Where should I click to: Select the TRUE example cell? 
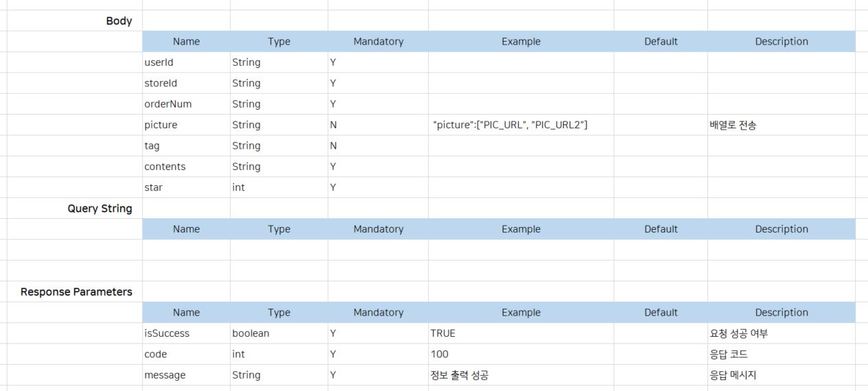pyautogui.click(x=443, y=333)
